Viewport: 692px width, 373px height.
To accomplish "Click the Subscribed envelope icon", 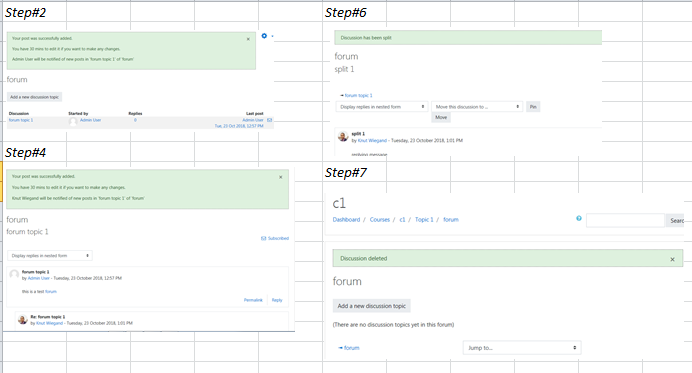I will tap(263, 238).
